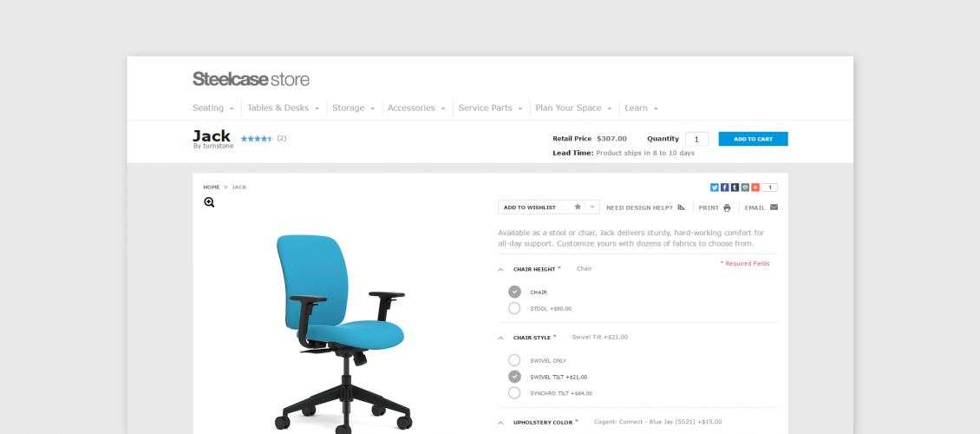Open the wishlist dropdown arrow
Screen dimensions: 980x434
coord(592,207)
